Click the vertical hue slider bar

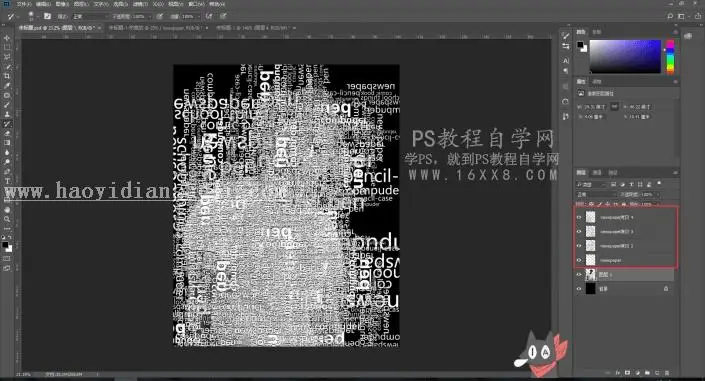pyautogui.click(x=670, y=56)
